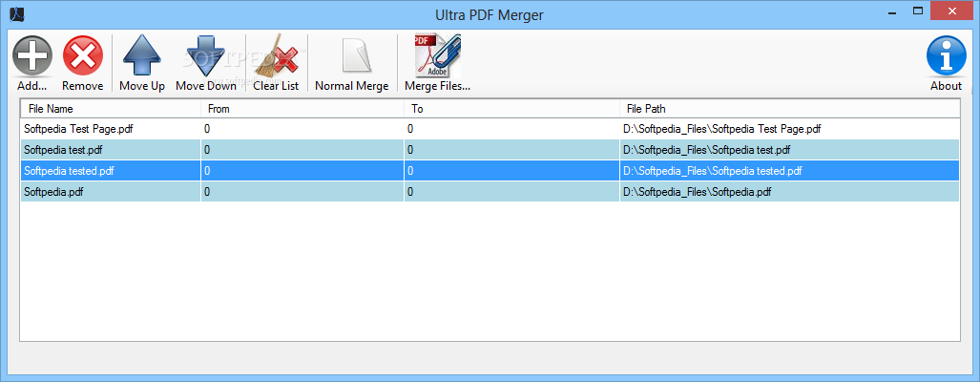Image resolution: width=980 pixels, height=382 pixels.
Task: Click the red Remove icon
Action: coord(82,55)
